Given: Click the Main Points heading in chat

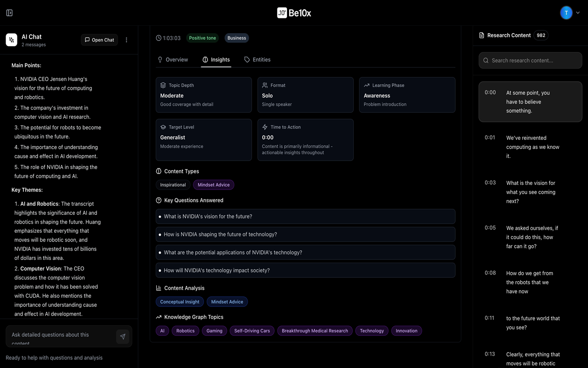Looking at the screenshot, I should tap(26, 65).
